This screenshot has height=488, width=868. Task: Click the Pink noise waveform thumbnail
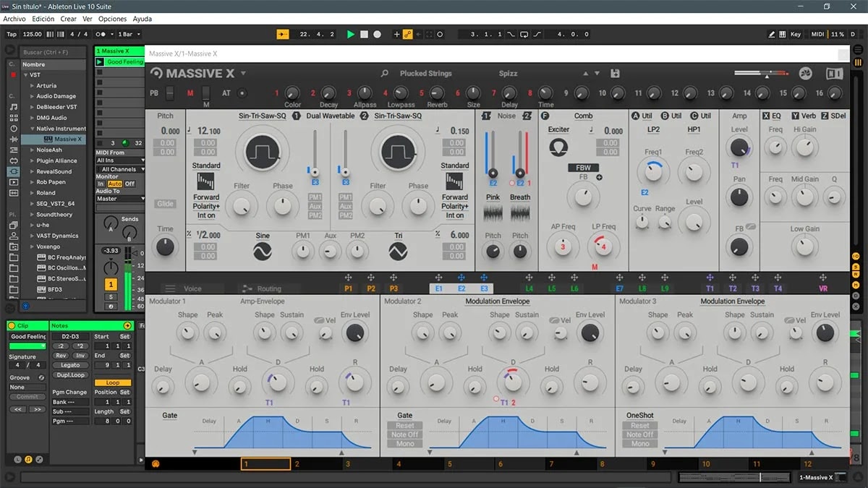click(x=493, y=213)
